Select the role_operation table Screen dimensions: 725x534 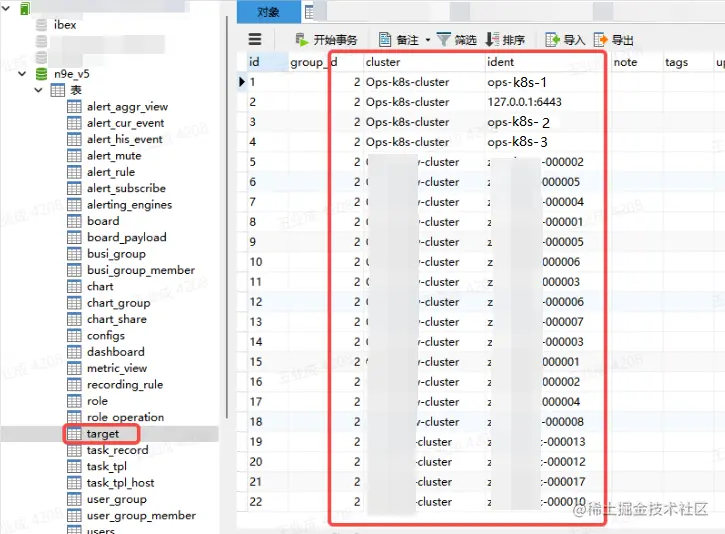point(125,417)
